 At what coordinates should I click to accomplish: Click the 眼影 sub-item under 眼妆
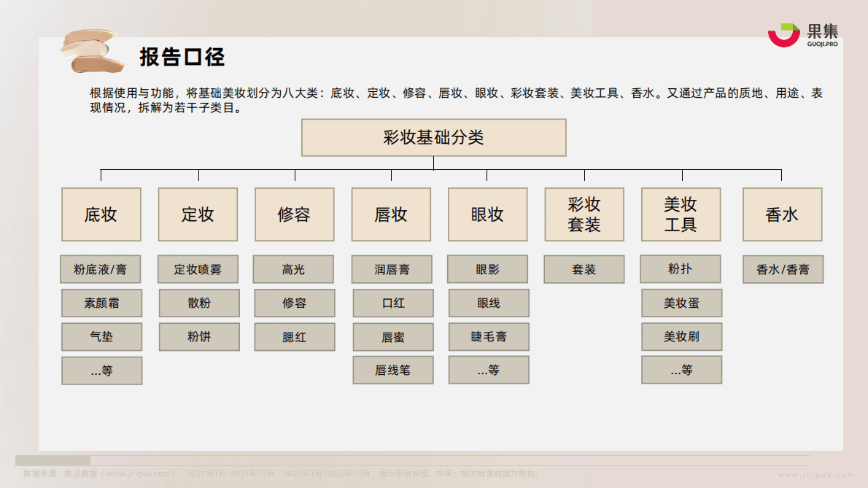[489, 269]
